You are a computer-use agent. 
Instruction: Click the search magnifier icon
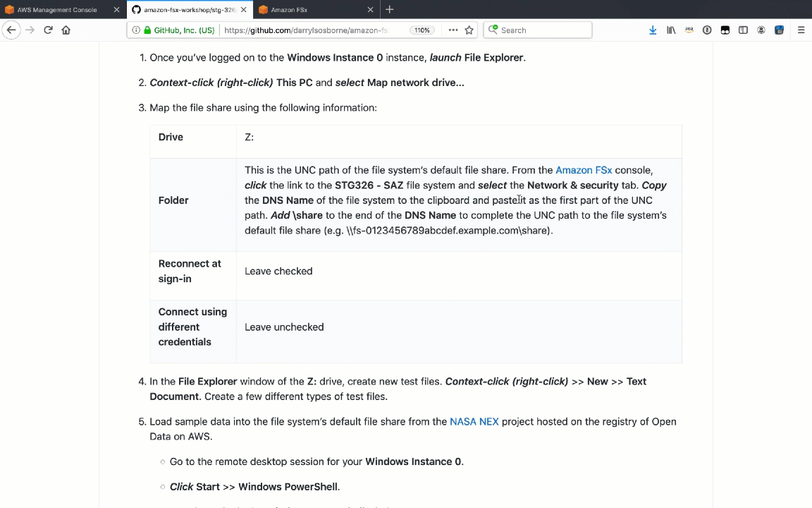(493, 30)
